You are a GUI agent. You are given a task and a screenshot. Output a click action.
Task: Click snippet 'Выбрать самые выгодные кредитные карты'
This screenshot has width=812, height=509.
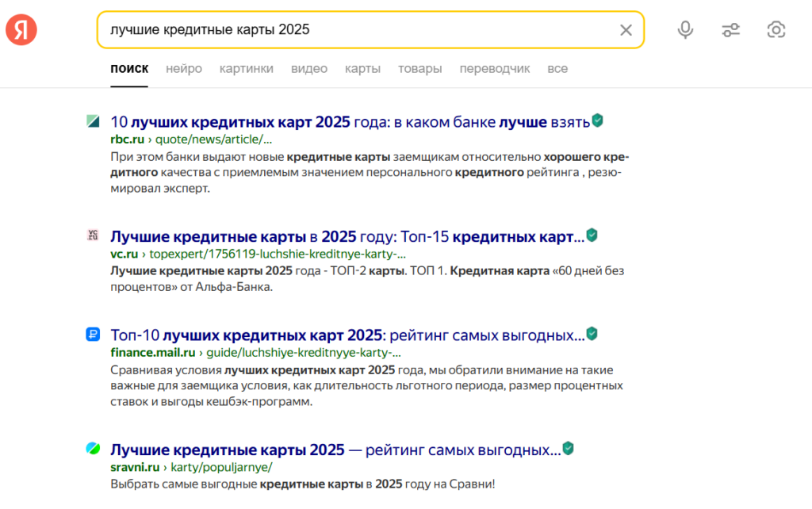click(x=236, y=484)
